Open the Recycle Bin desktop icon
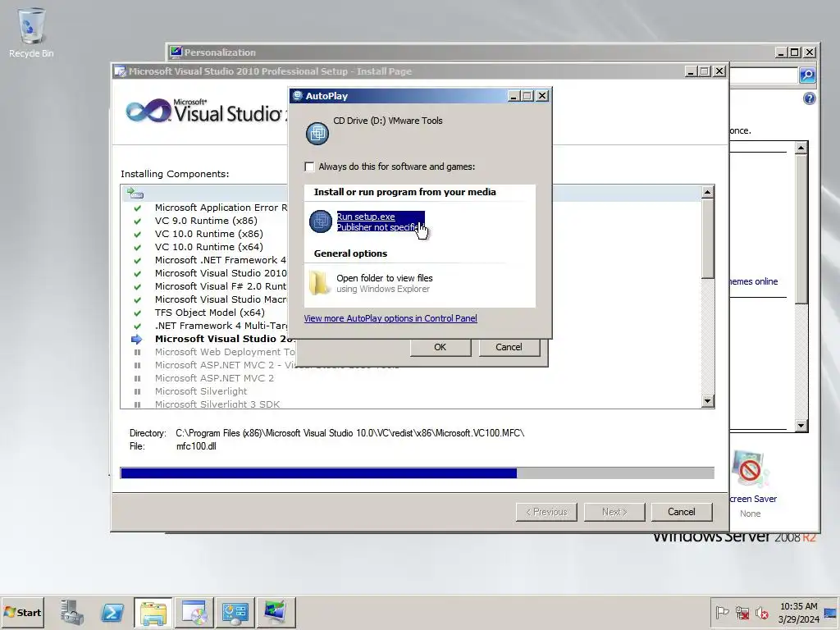The image size is (840, 630). click(x=31, y=32)
